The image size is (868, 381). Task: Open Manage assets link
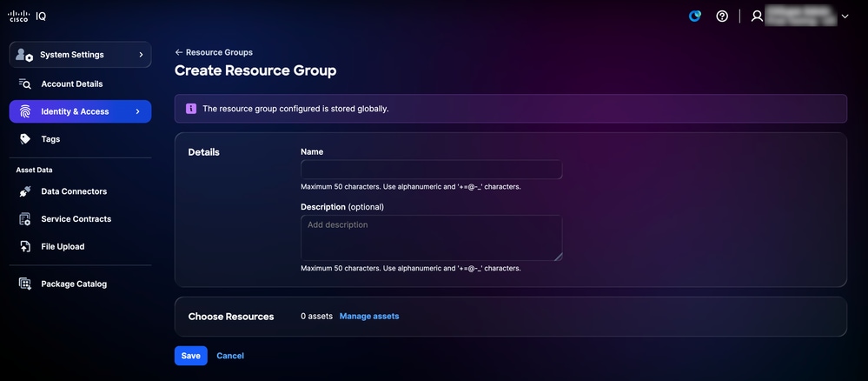pos(369,316)
